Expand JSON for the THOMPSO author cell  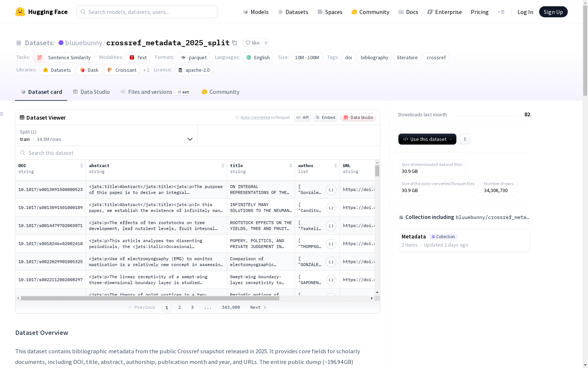coord(331,244)
